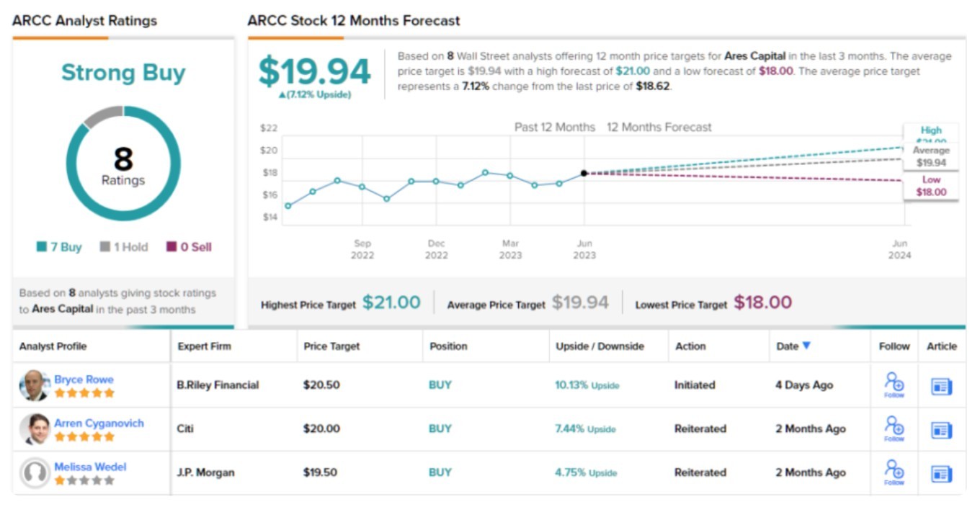Click the 8 Ratings donut chart
Image resolution: width=980 pixels, height=507 pixels.
click(x=123, y=164)
